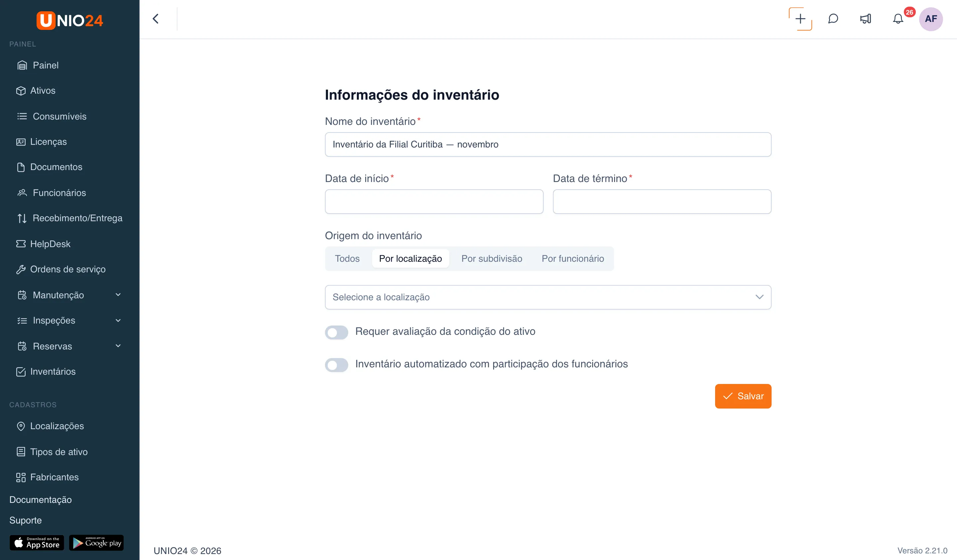Viewport: 957px width, 560px height.
Task: Click the Documentos file icon
Action: coord(21,167)
